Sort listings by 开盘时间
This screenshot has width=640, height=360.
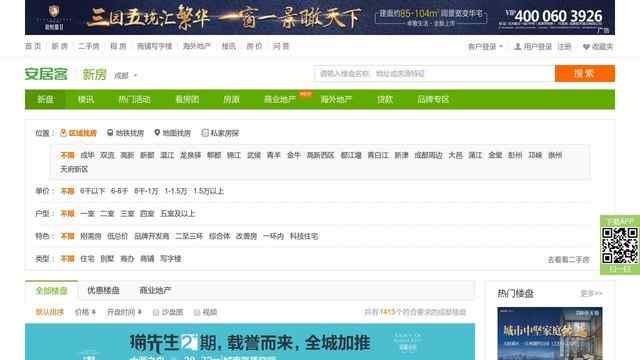[124, 312]
